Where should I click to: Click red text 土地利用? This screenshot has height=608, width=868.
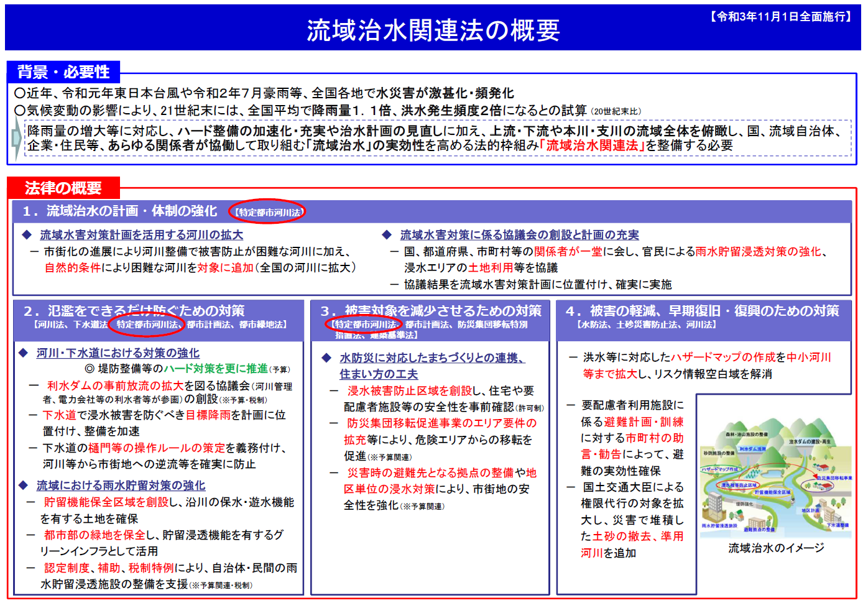(491, 268)
